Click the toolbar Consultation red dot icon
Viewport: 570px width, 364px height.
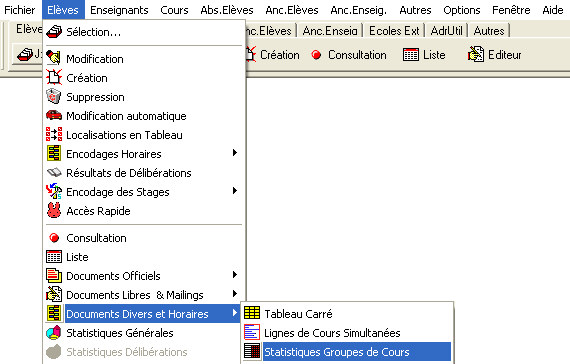pos(316,55)
